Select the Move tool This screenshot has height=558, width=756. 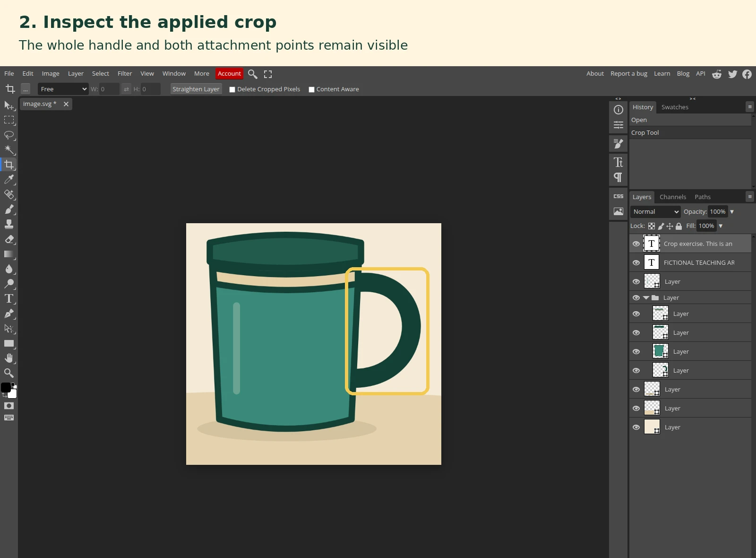click(x=9, y=105)
